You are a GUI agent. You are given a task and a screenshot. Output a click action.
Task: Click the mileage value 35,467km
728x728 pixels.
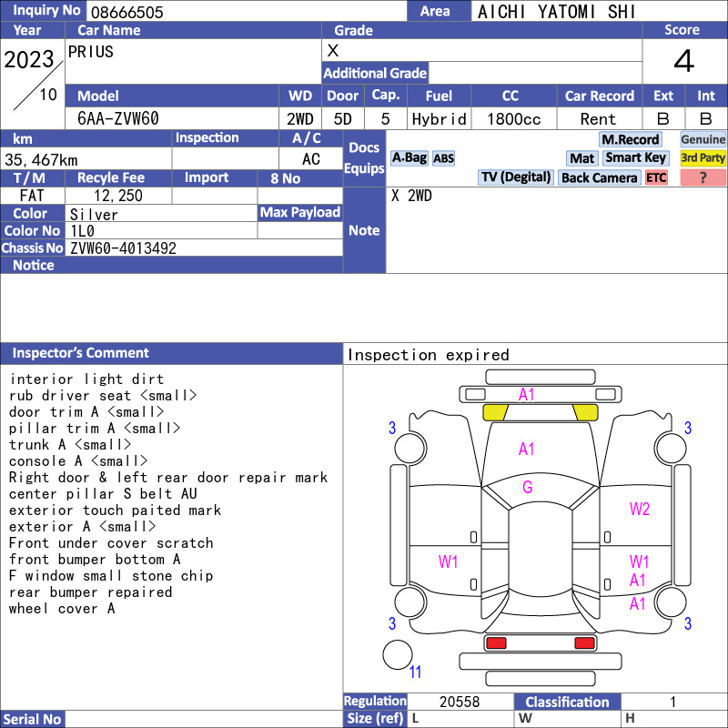tap(41, 160)
